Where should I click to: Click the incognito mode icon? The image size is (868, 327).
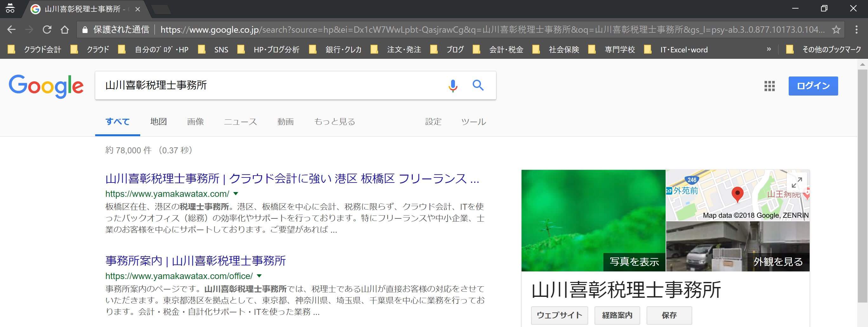point(10,9)
